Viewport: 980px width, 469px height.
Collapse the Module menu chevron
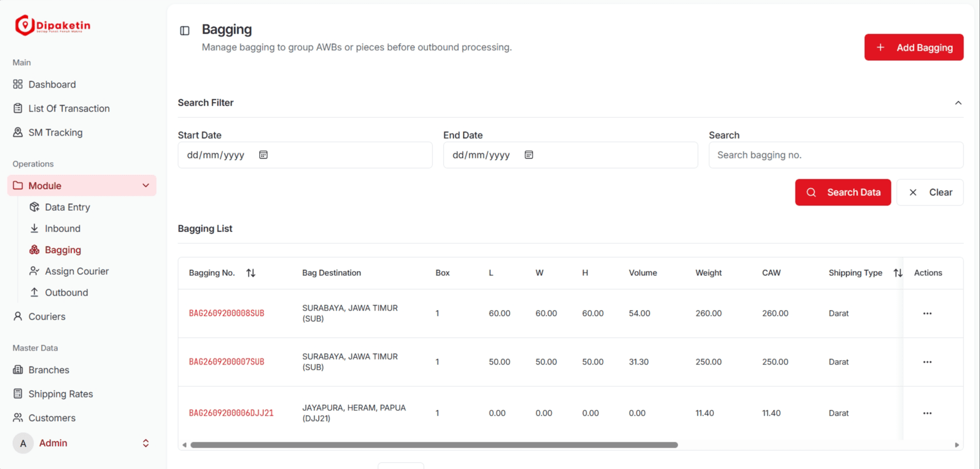pyautogui.click(x=146, y=186)
